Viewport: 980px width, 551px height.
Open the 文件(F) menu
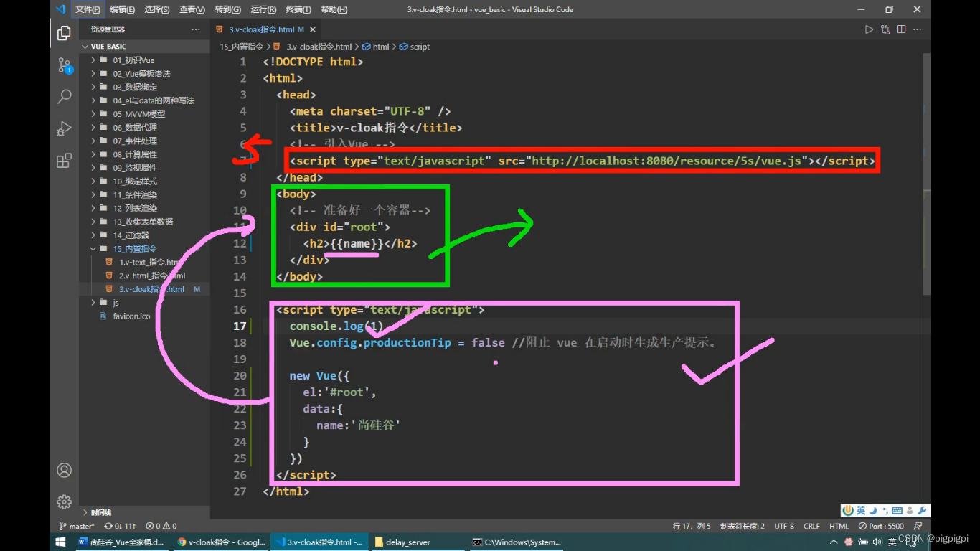click(x=88, y=9)
